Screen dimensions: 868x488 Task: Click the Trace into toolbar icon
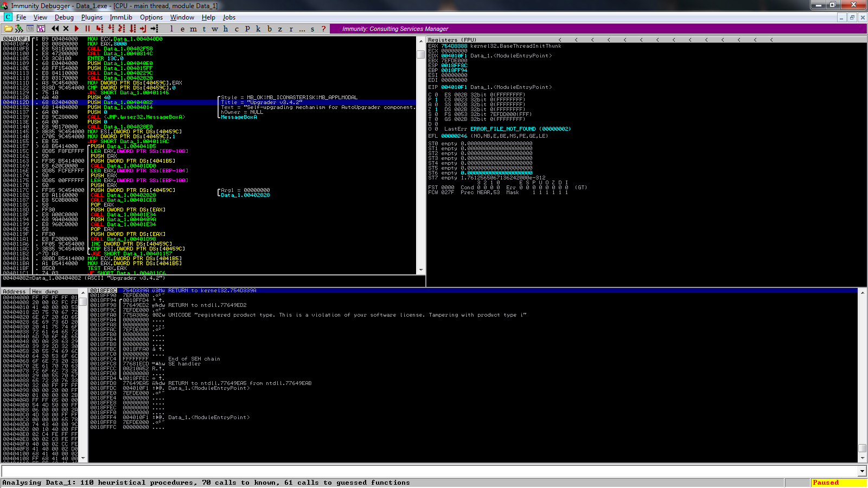tap(122, 29)
